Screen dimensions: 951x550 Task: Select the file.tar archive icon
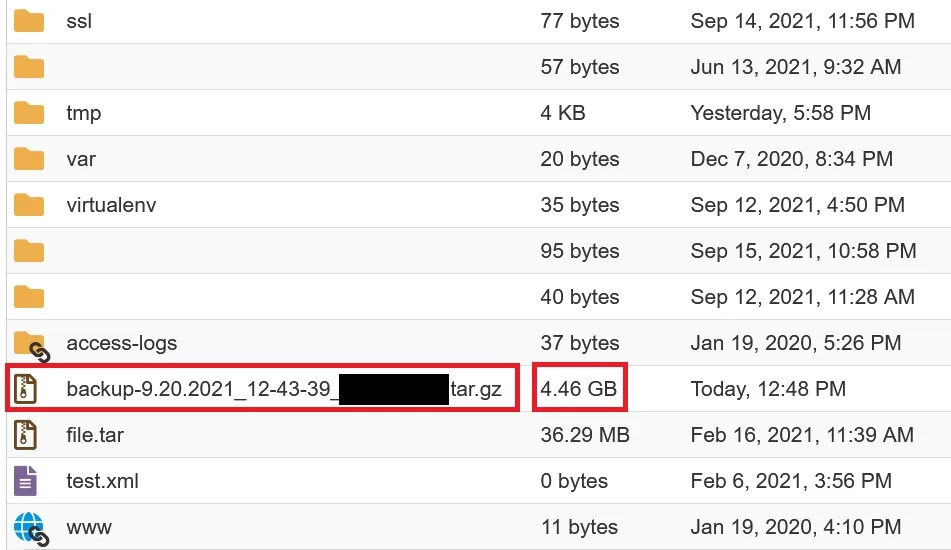coord(25,435)
